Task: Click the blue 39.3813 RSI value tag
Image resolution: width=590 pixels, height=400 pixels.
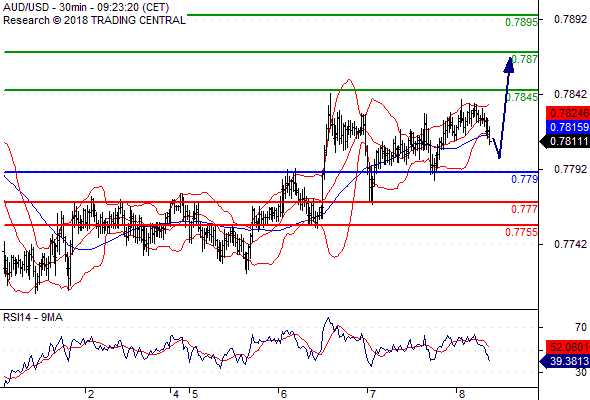Action: tap(565, 361)
